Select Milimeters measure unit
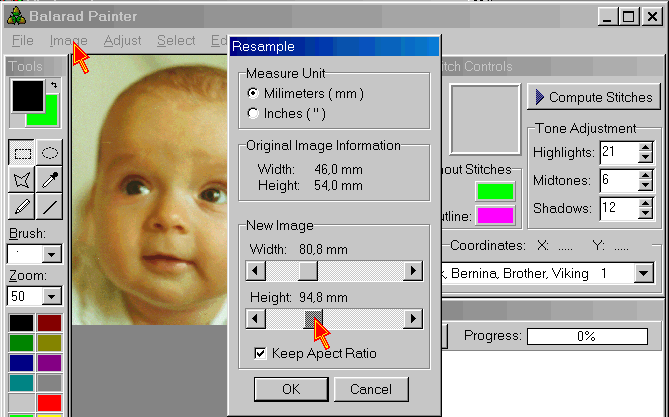This screenshot has height=417, width=669. [305, 93]
